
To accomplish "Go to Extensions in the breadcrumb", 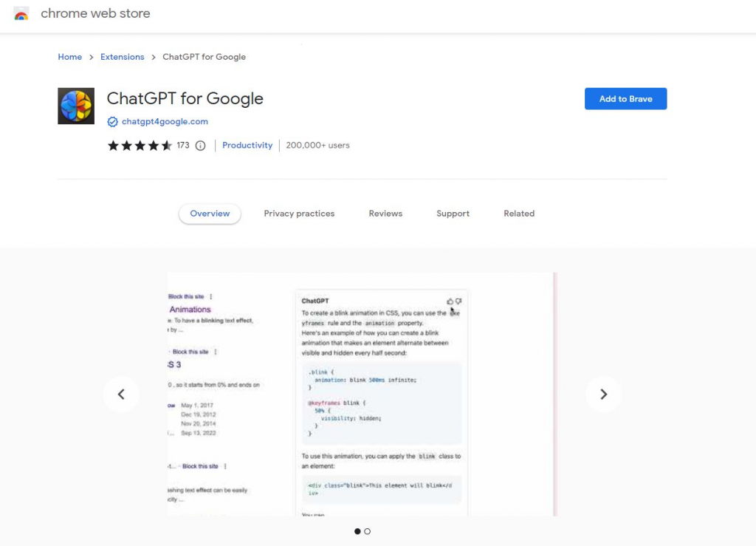I will pyautogui.click(x=123, y=57).
